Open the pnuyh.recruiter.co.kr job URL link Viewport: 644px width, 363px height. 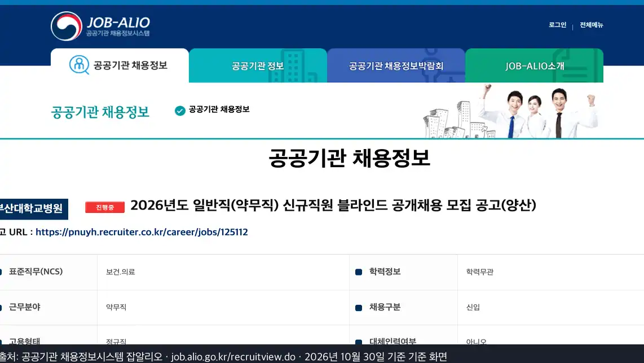142,232
